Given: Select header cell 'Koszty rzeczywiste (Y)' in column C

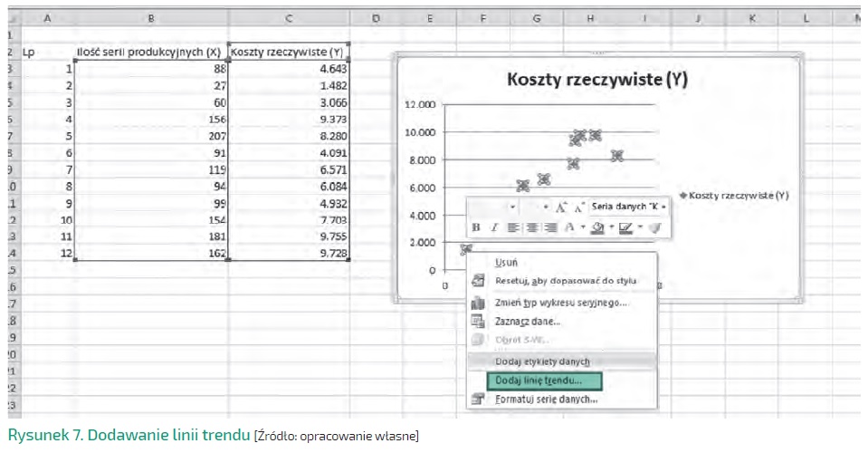Looking at the screenshot, I should coord(289,52).
